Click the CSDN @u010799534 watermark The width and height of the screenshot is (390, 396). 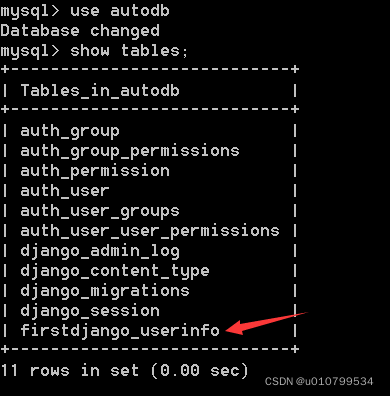pos(319,381)
